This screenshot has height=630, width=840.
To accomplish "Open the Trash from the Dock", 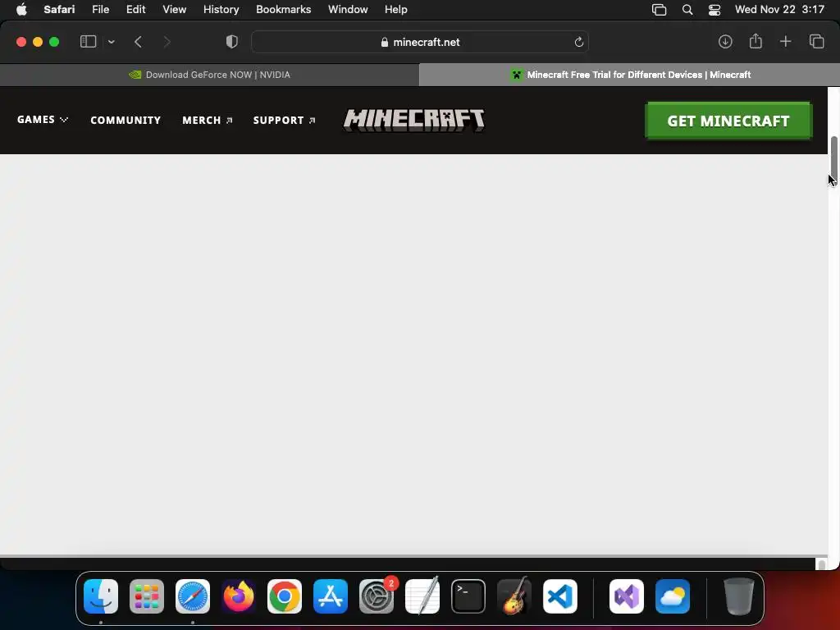I will click(739, 596).
